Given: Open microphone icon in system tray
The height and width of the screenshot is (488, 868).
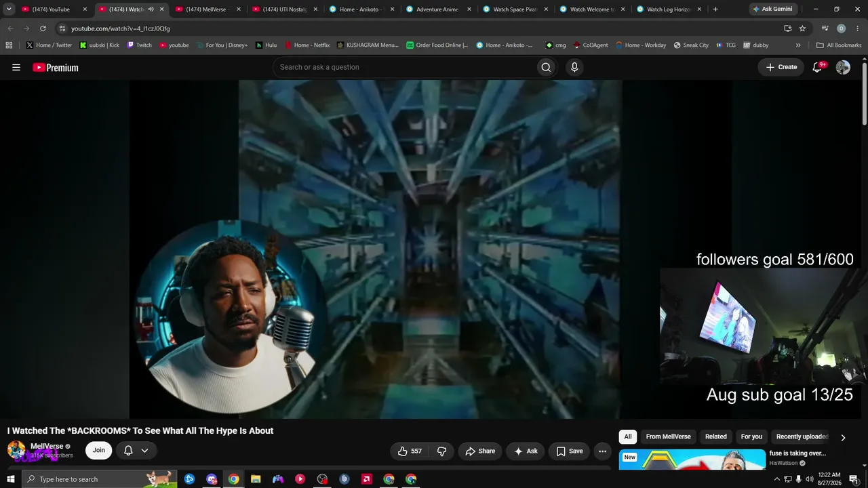Looking at the screenshot, I should (x=798, y=479).
